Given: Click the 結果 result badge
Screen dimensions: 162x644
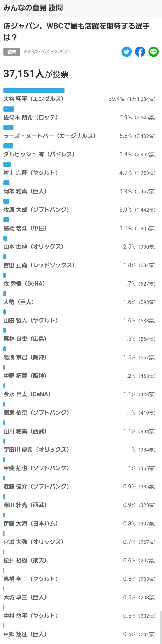Looking at the screenshot, I should (12, 52).
